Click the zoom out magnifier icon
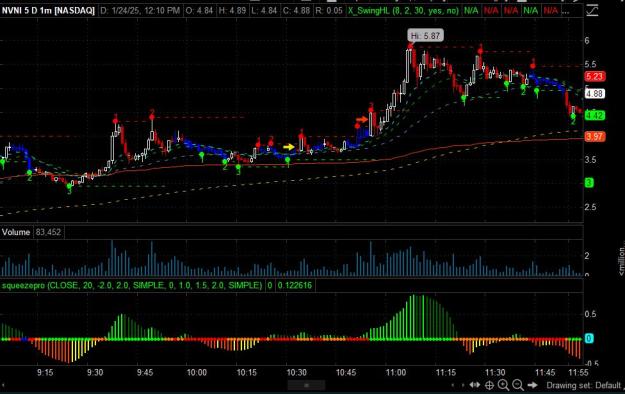The image size is (625, 394). [x=518, y=385]
